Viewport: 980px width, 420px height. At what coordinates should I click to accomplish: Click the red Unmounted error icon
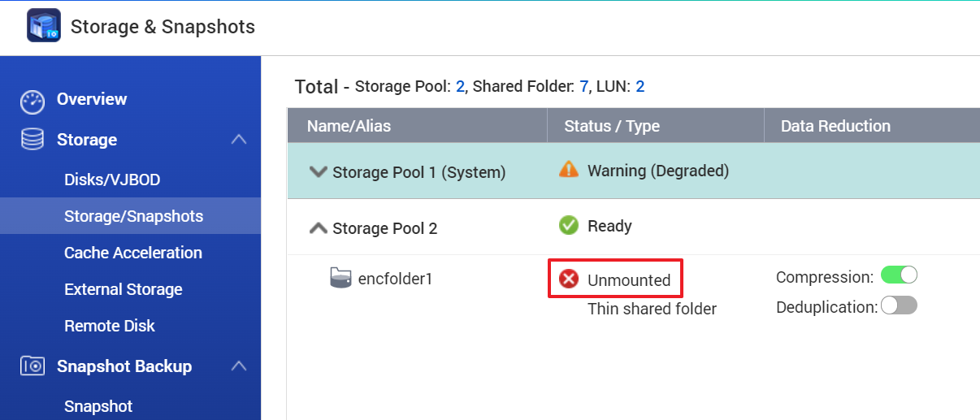pyautogui.click(x=569, y=280)
